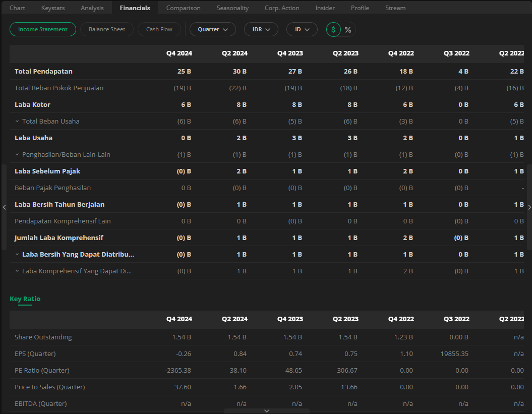
Task: Click the Key Ratio section heading
Action: 25,299
